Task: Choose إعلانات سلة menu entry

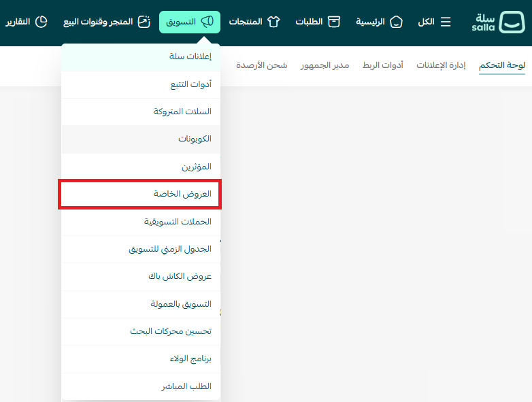Action: tap(190, 56)
